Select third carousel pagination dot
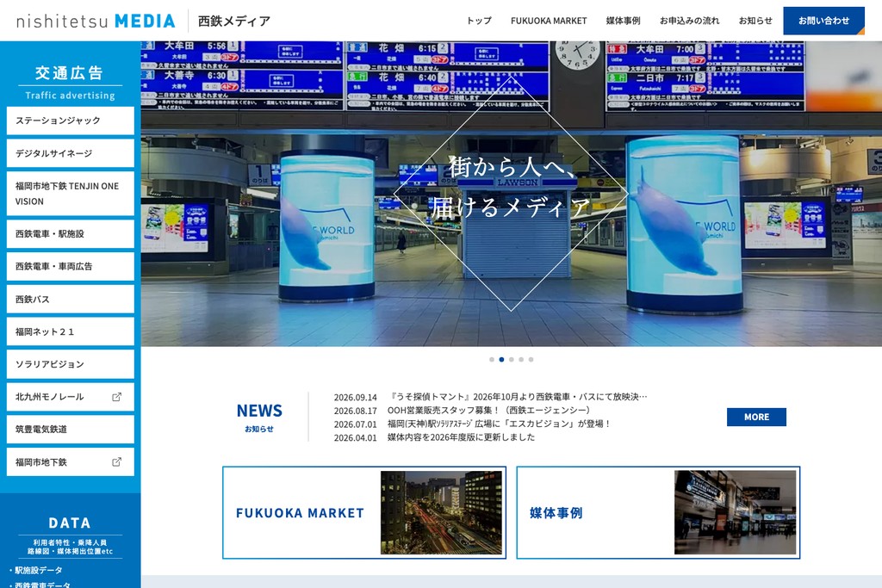This screenshot has height=588, width=882. (512, 359)
